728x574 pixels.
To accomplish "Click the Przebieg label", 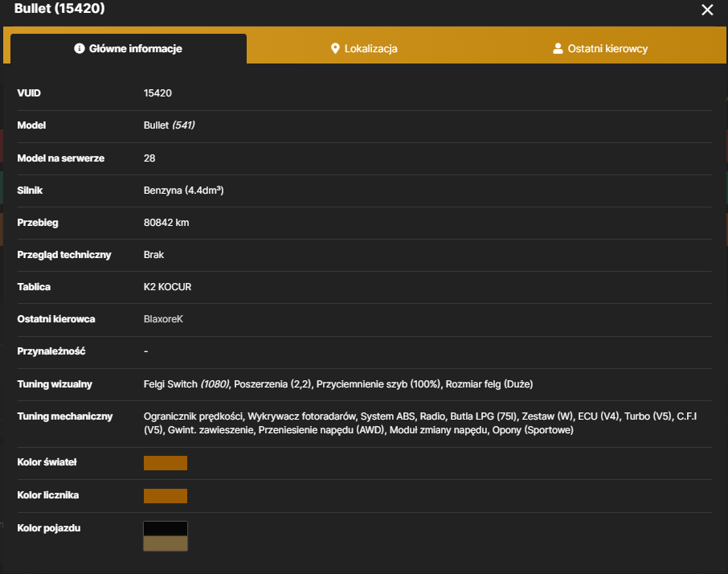I will (38, 223).
